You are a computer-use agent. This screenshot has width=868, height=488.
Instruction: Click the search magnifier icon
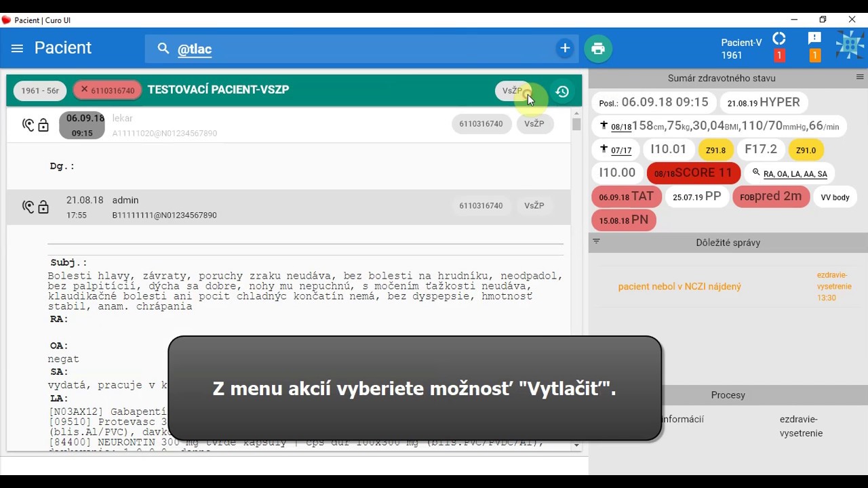click(163, 49)
